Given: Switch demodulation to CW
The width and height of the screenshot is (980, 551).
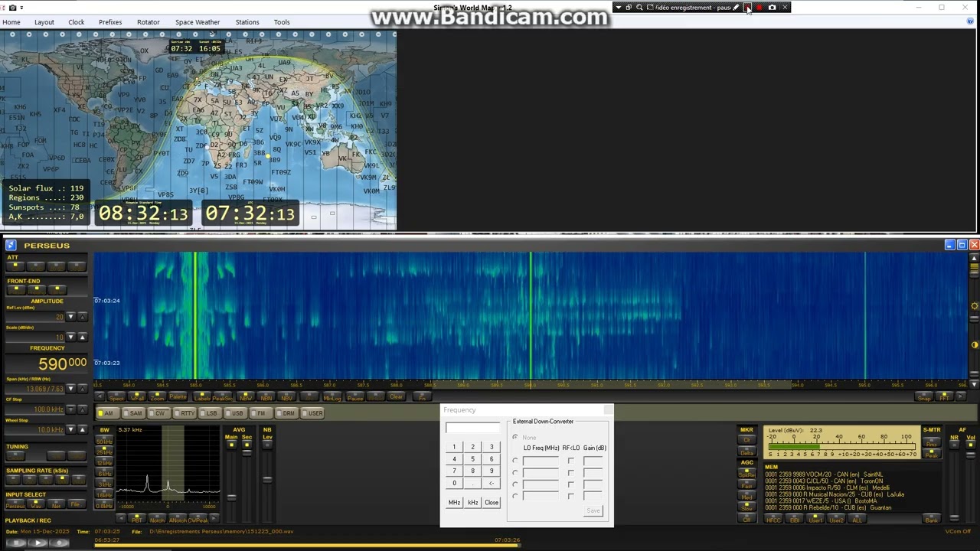Looking at the screenshot, I should point(158,413).
